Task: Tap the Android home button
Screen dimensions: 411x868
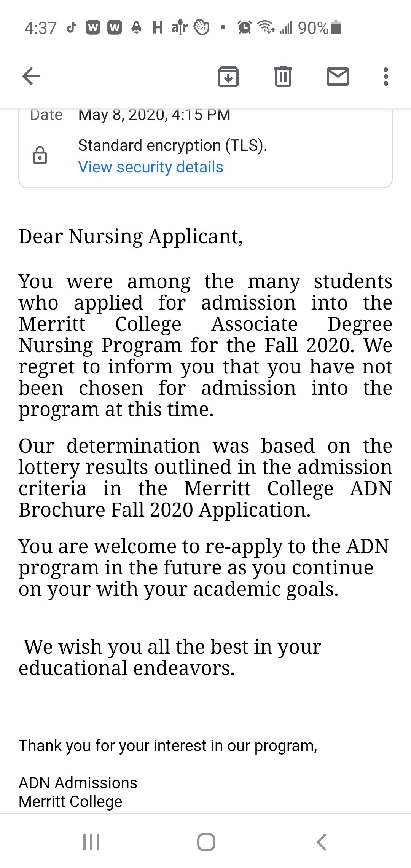Action: pyautogui.click(x=206, y=842)
